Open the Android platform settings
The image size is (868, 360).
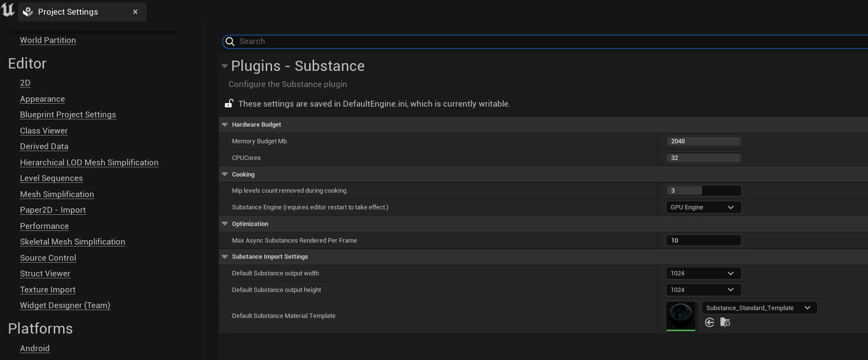(x=35, y=348)
